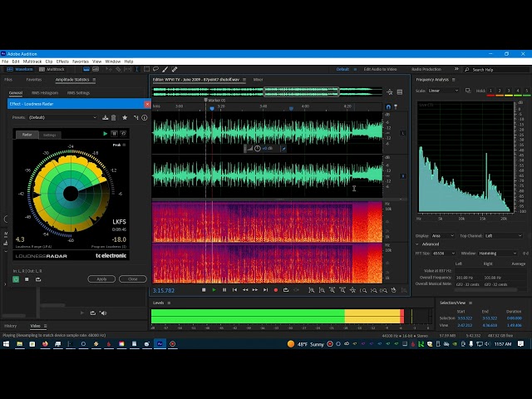Toggle transport Loop Playback

point(286,290)
